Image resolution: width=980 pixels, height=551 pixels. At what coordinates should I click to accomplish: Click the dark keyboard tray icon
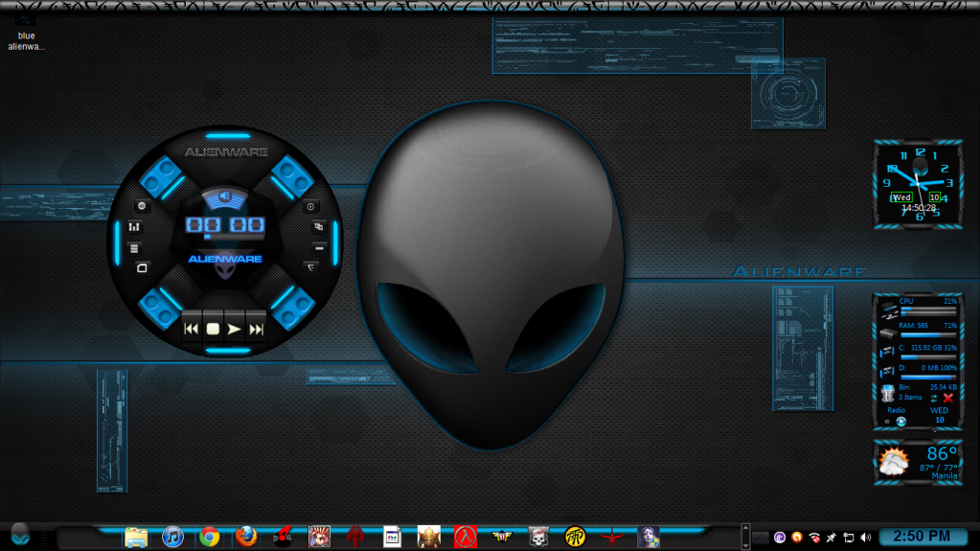click(761, 538)
